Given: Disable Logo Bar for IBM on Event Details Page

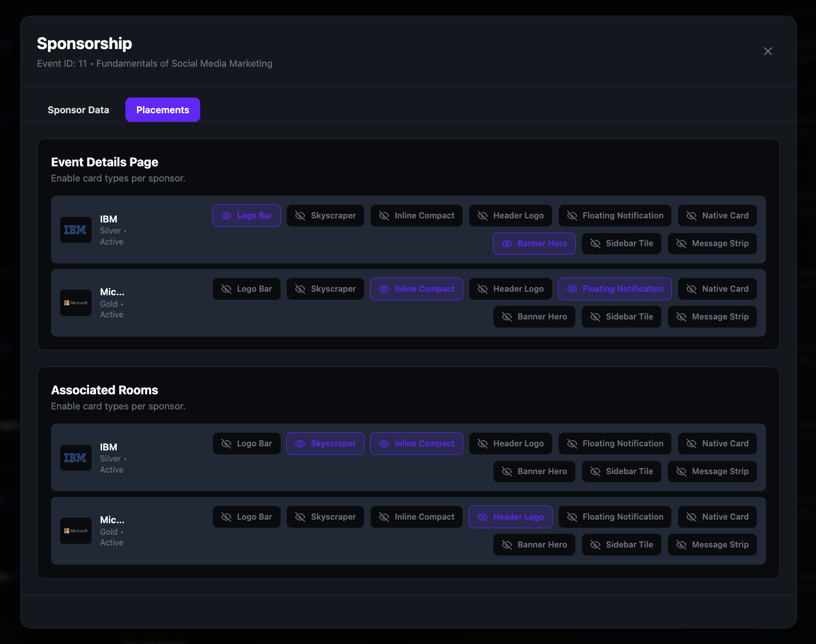Looking at the screenshot, I should click(247, 216).
